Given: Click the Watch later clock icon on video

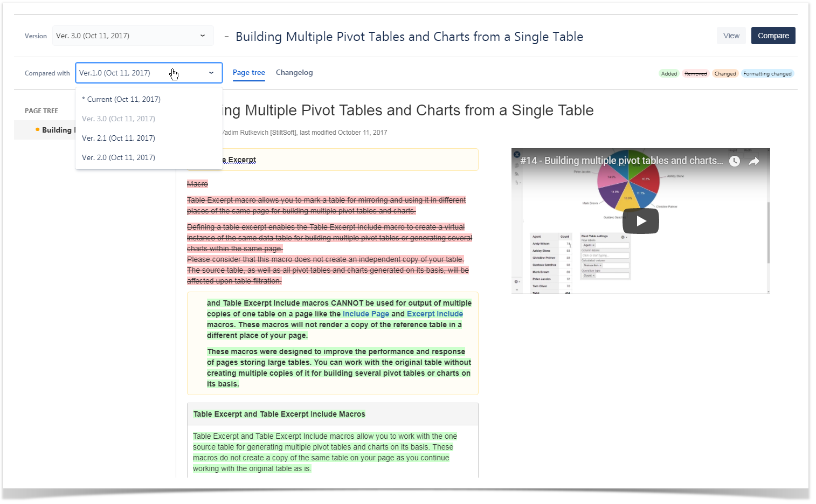Looking at the screenshot, I should 735,161.
